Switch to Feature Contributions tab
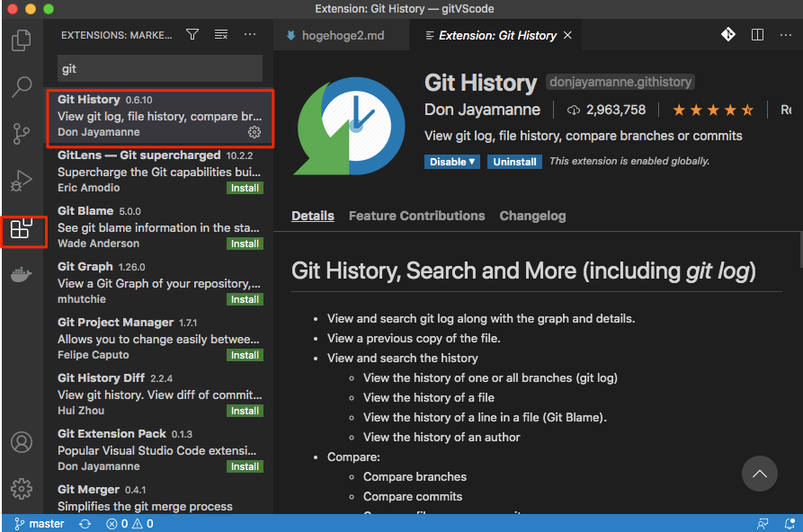The height and width of the screenshot is (532, 803). 417,216
